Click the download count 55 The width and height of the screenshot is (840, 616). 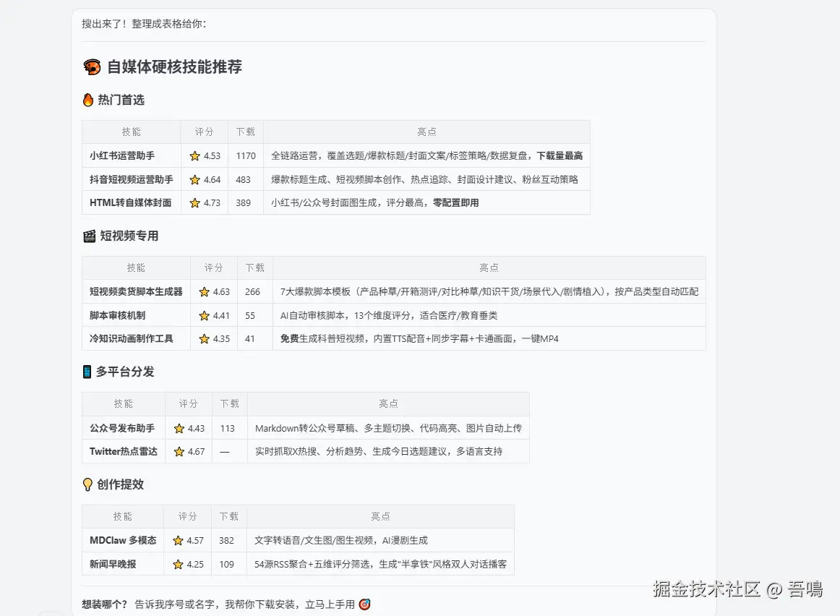click(250, 316)
